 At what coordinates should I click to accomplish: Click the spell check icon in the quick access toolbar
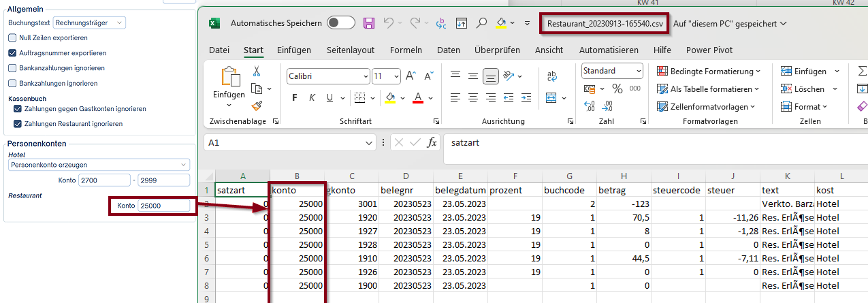(x=441, y=23)
